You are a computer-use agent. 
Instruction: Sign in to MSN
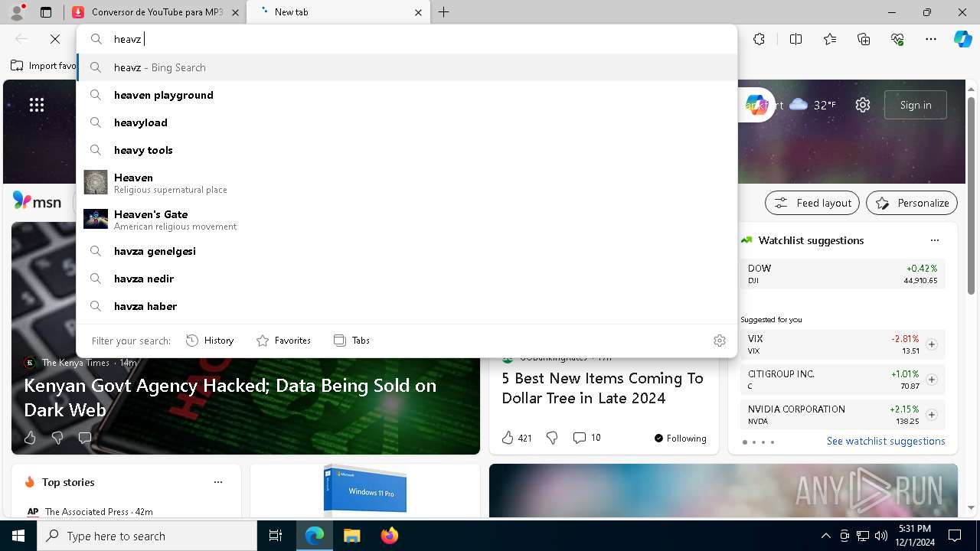(x=916, y=105)
